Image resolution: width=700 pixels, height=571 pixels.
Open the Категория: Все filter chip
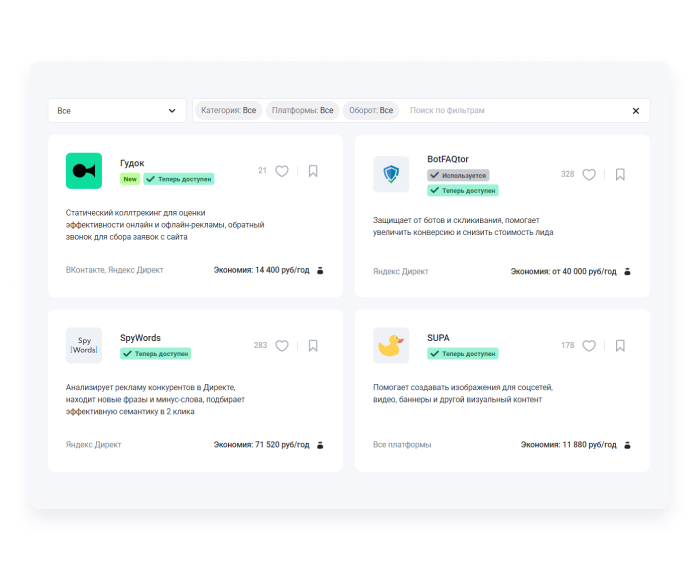[x=229, y=110]
